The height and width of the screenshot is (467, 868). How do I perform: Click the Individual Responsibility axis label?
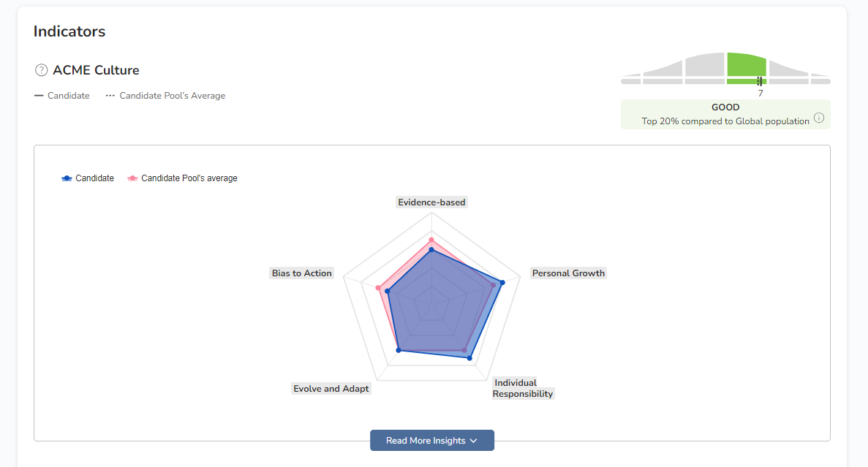pyautogui.click(x=522, y=388)
